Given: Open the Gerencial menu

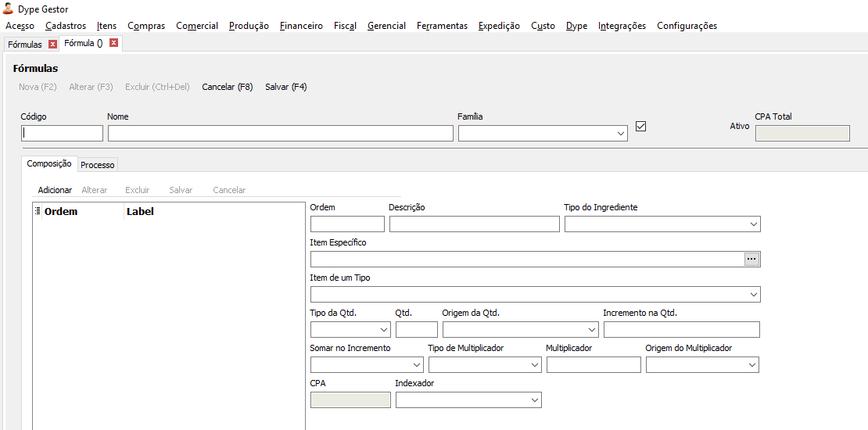Looking at the screenshot, I should [x=386, y=26].
